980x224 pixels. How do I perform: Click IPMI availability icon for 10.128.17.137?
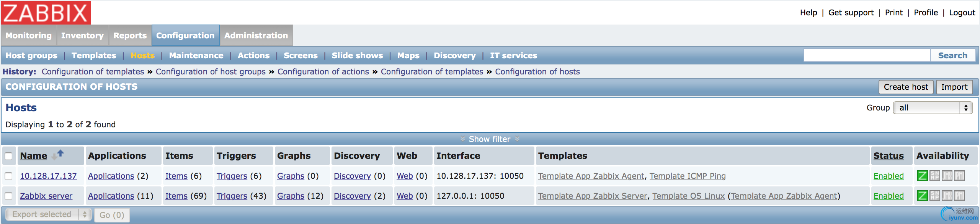[x=959, y=176]
